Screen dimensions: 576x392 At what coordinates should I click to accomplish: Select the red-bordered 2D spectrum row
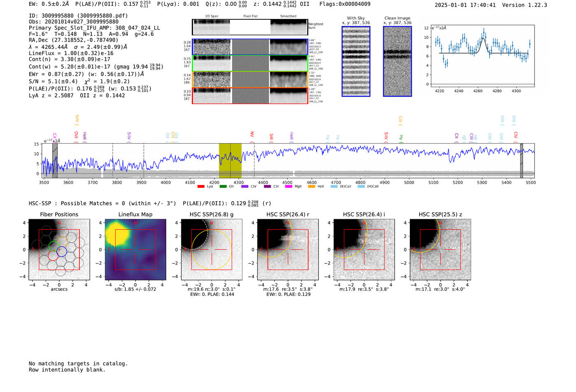(250, 95)
